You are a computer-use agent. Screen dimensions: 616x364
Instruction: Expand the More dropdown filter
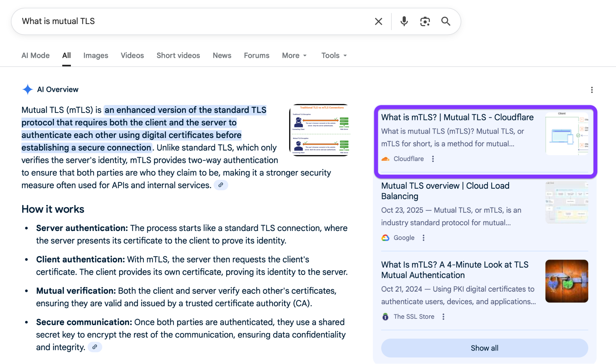[x=294, y=55]
